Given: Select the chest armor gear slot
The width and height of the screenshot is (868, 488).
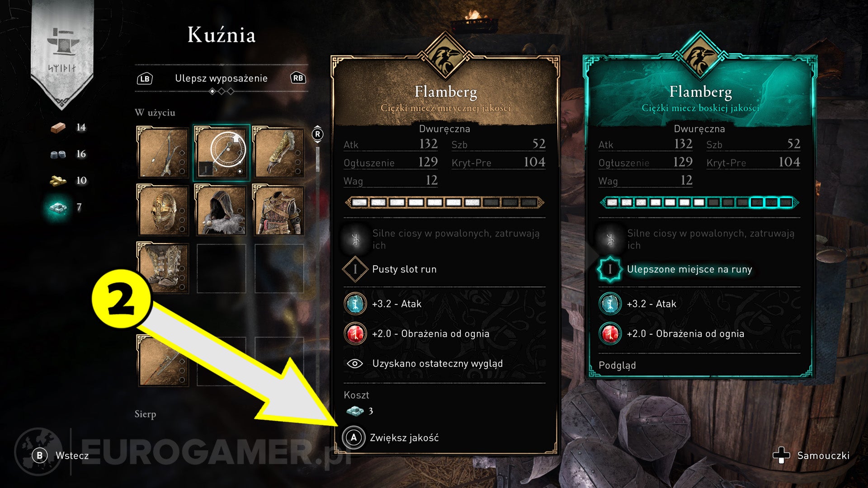Looking at the screenshot, I should (x=278, y=210).
